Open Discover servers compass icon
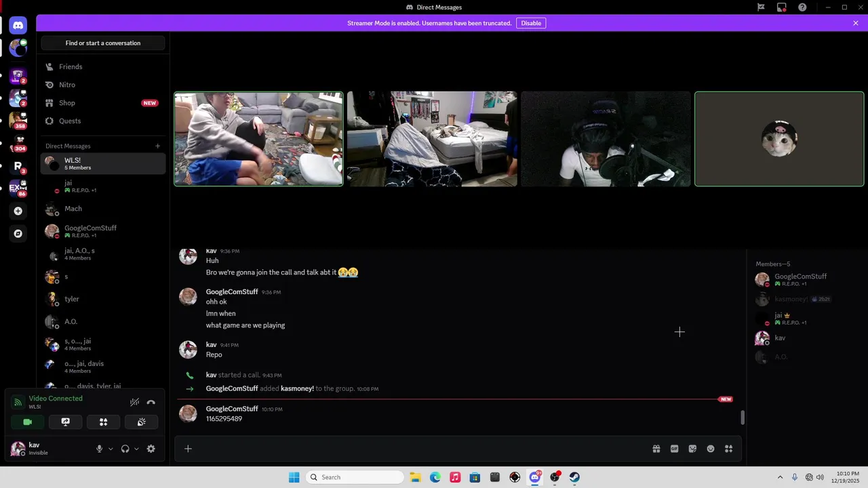Viewport: 868px width, 488px height. pyautogui.click(x=18, y=234)
